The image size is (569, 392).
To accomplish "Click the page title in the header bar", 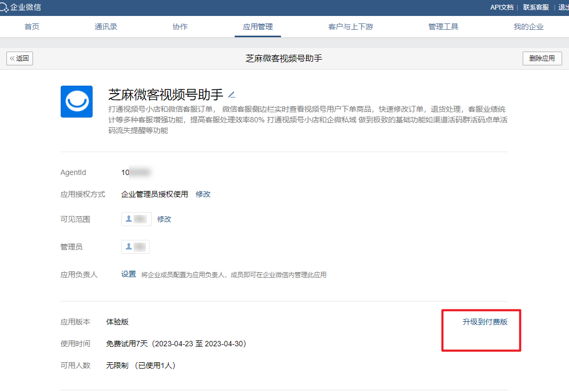I will pyautogui.click(x=284, y=59).
